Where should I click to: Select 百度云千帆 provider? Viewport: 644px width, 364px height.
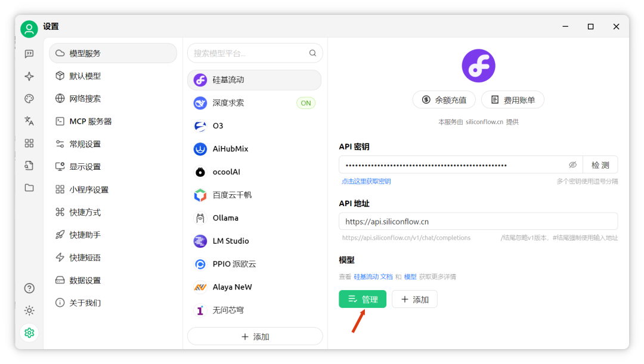(x=254, y=195)
